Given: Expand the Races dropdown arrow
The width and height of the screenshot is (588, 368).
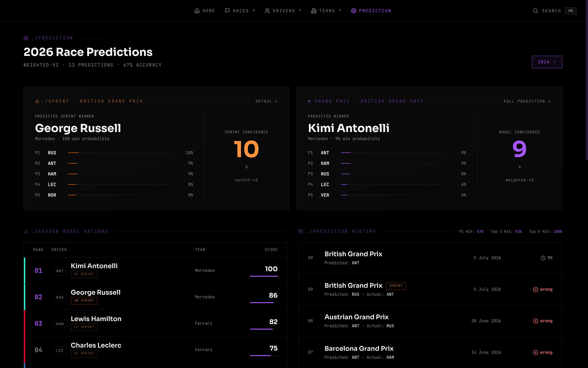Looking at the screenshot, I should point(254,11).
